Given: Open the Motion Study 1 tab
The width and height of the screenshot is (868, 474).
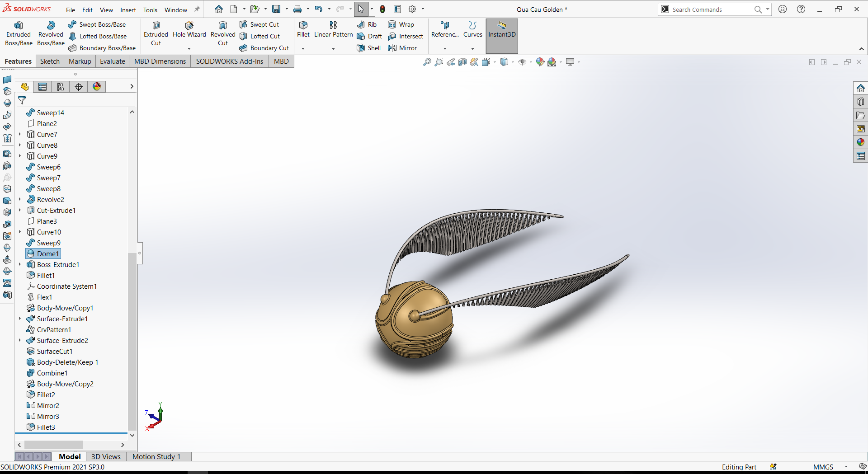Looking at the screenshot, I should click(x=156, y=456).
